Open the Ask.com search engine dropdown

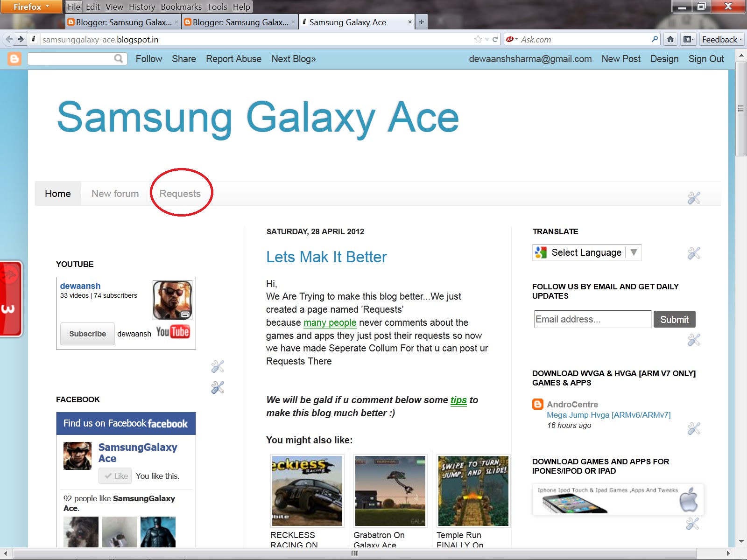tap(512, 39)
